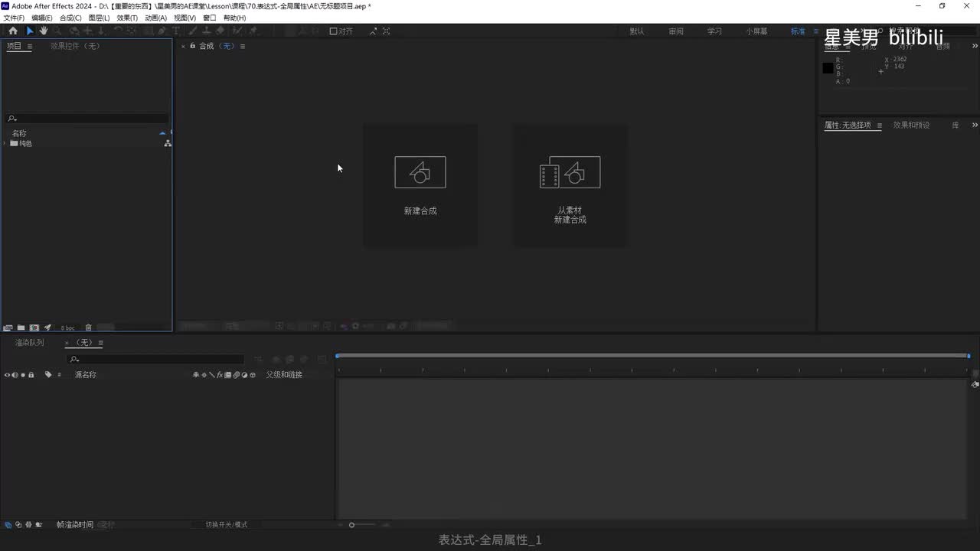Toggle the Solo column header
Screen dimensions: 980x551
(x=23, y=375)
